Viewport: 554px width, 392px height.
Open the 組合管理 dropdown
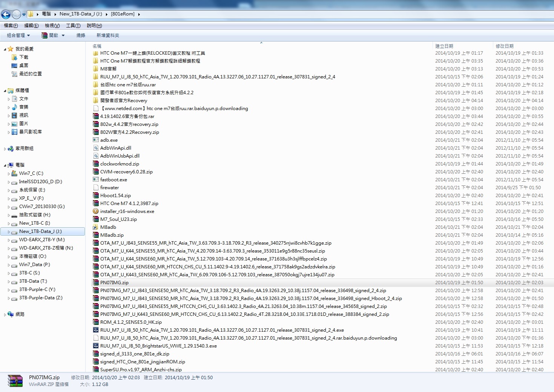(x=18, y=35)
